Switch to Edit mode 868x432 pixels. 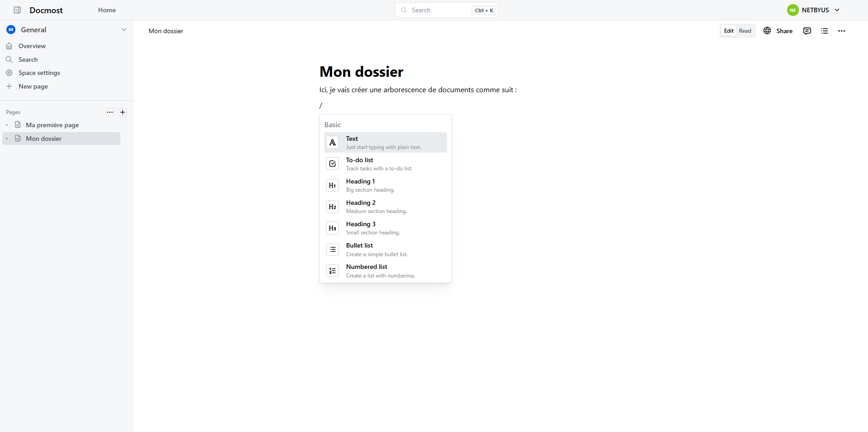729,31
